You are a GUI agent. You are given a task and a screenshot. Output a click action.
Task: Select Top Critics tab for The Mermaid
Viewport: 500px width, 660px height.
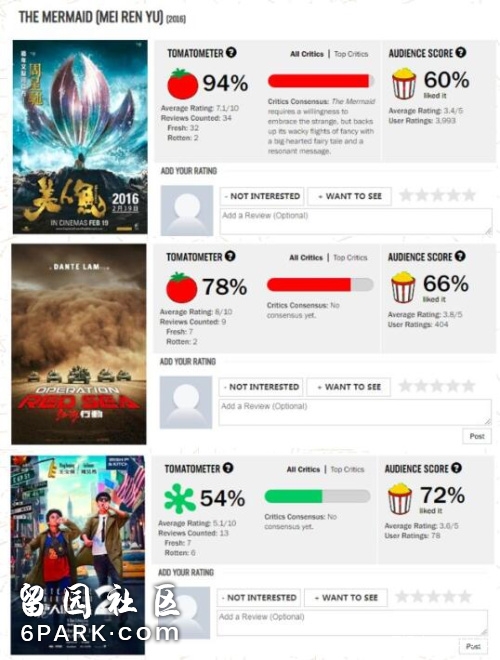tap(351, 54)
